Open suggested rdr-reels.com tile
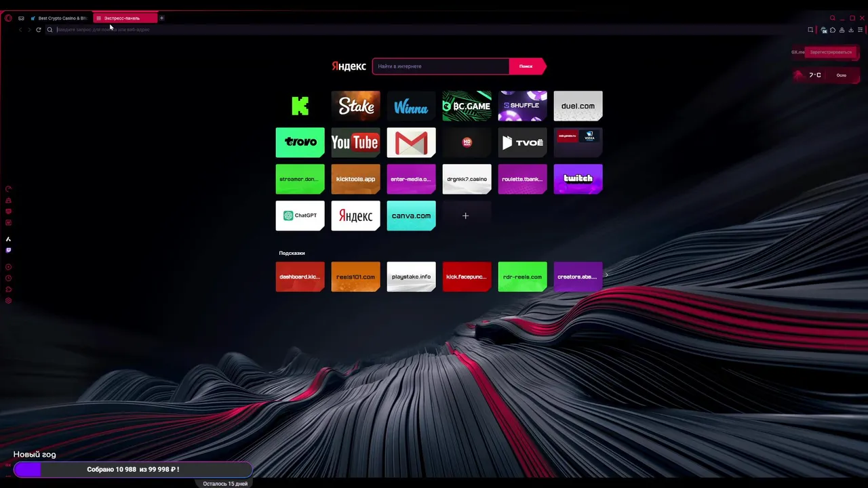 [523, 277]
